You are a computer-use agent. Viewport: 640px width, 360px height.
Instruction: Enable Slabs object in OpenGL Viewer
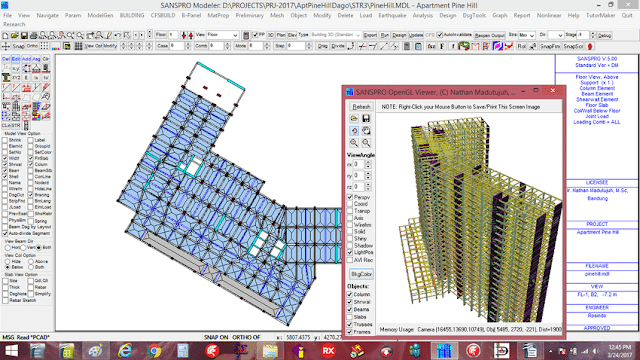[350, 317]
